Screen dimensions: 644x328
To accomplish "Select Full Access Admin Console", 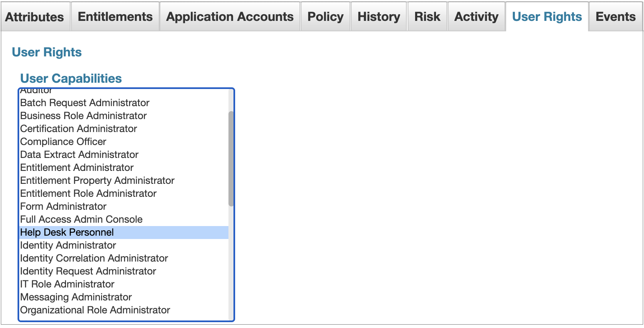I will (81, 219).
